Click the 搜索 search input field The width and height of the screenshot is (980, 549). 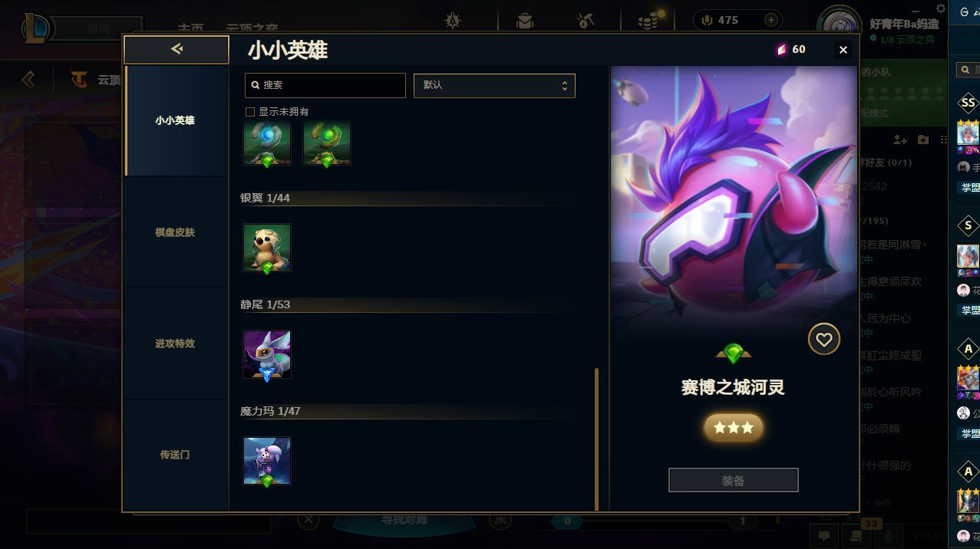coord(325,85)
